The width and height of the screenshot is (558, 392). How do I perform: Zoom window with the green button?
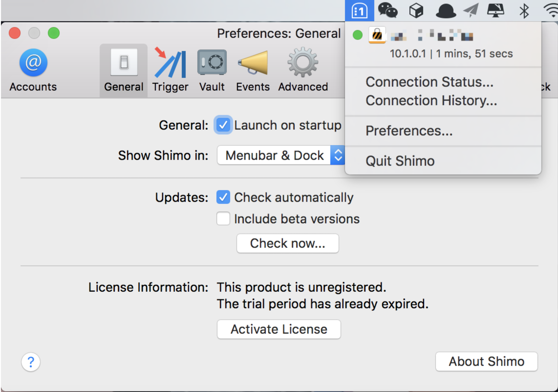pyautogui.click(x=54, y=33)
